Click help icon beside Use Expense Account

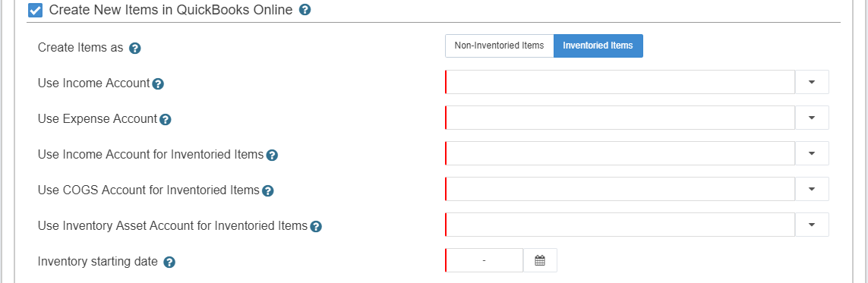tap(165, 119)
